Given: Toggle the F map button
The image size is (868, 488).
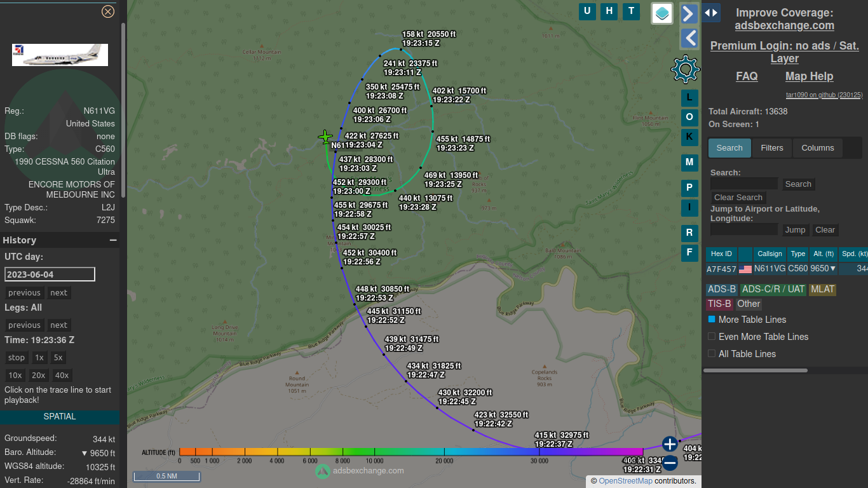Looking at the screenshot, I should pyautogui.click(x=689, y=253).
